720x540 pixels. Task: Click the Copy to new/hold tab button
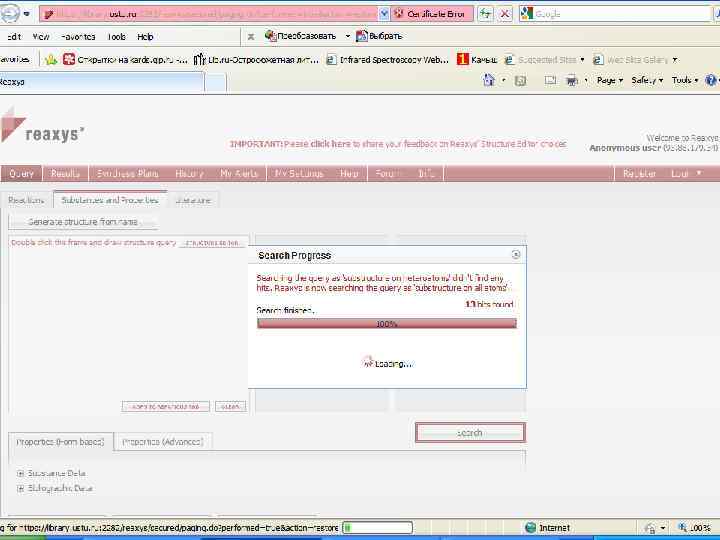coord(166,406)
